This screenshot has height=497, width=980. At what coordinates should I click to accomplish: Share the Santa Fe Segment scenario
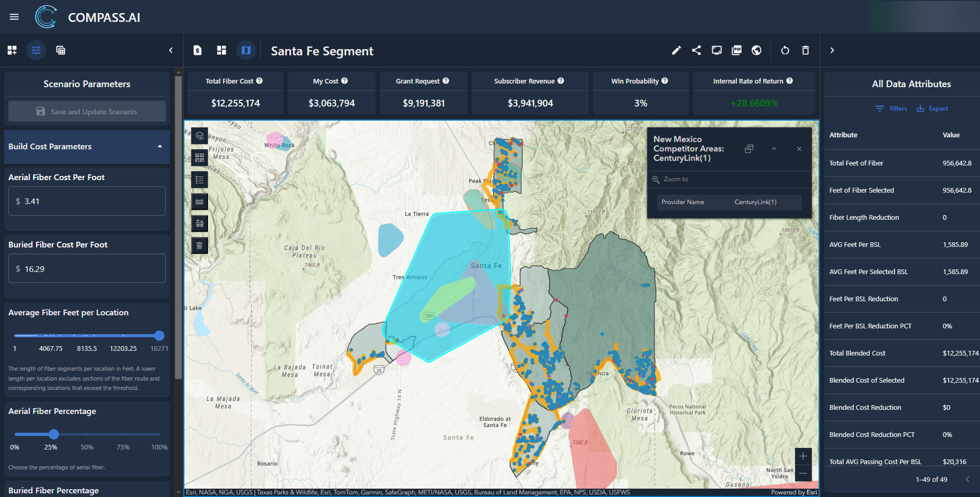696,51
